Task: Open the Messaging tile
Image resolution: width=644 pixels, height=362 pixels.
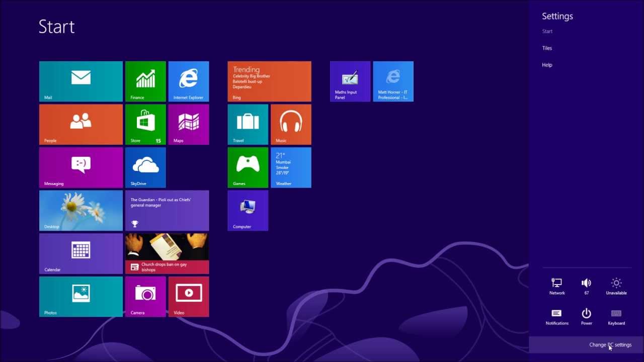Action: click(81, 167)
